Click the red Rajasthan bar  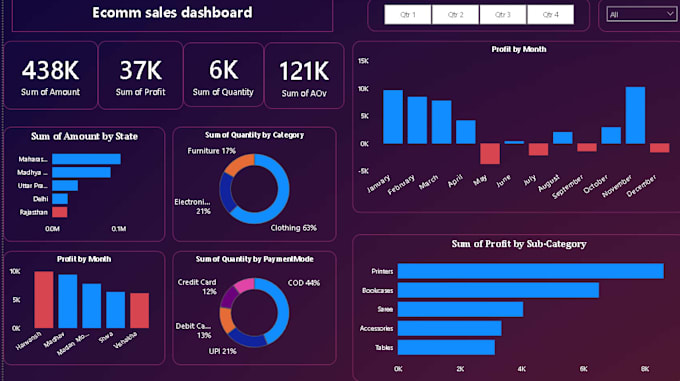[59, 212]
